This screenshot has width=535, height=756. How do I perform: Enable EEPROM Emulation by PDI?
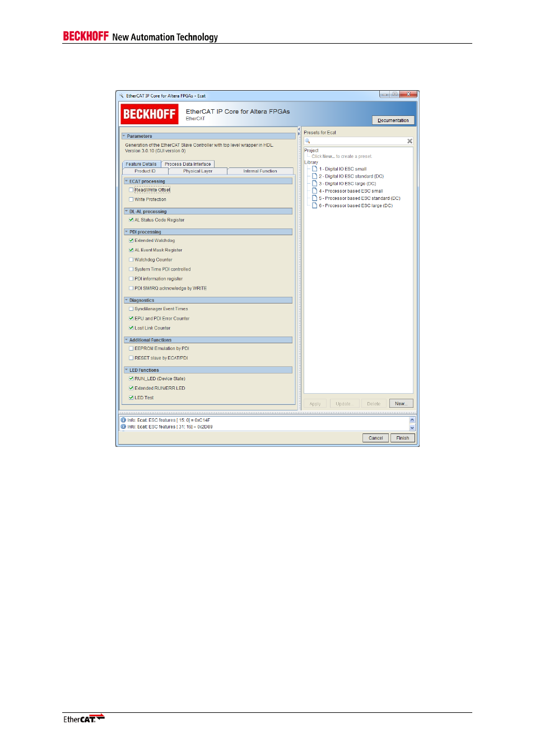[x=131, y=348]
